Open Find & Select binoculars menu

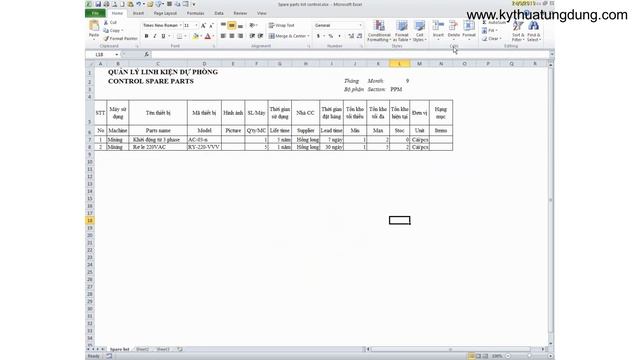tap(533, 31)
